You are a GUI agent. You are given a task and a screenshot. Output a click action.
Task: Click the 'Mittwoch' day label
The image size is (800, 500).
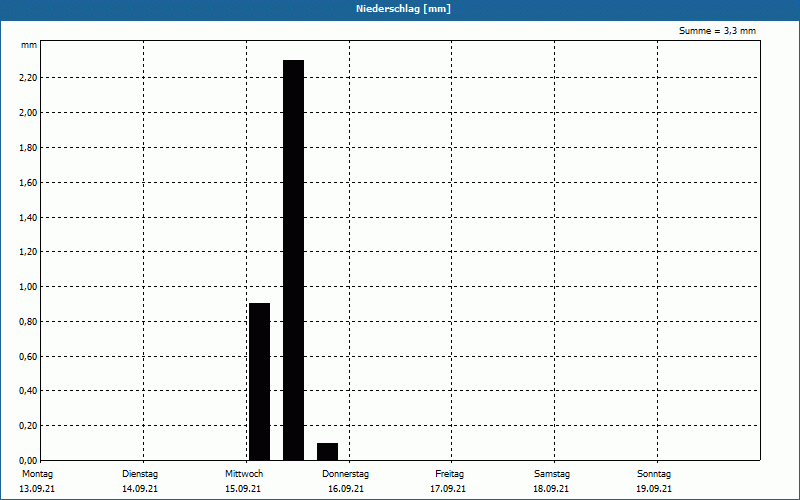pyautogui.click(x=244, y=474)
